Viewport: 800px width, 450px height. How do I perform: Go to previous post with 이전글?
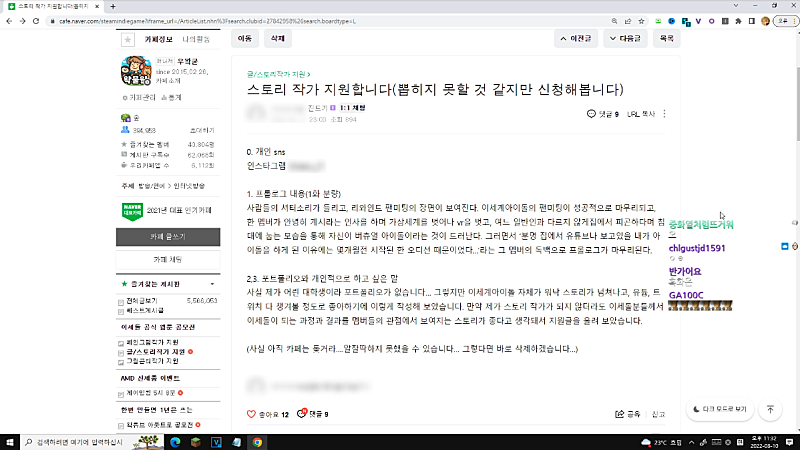(x=576, y=38)
